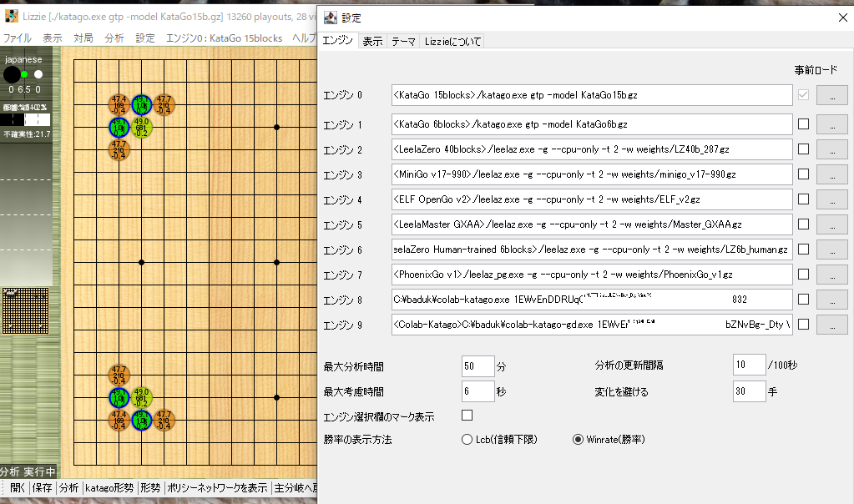Edit the エンジン 1 KataGo 6blocks command field
This screenshot has width=854, height=504.
[x=592, y=124]
